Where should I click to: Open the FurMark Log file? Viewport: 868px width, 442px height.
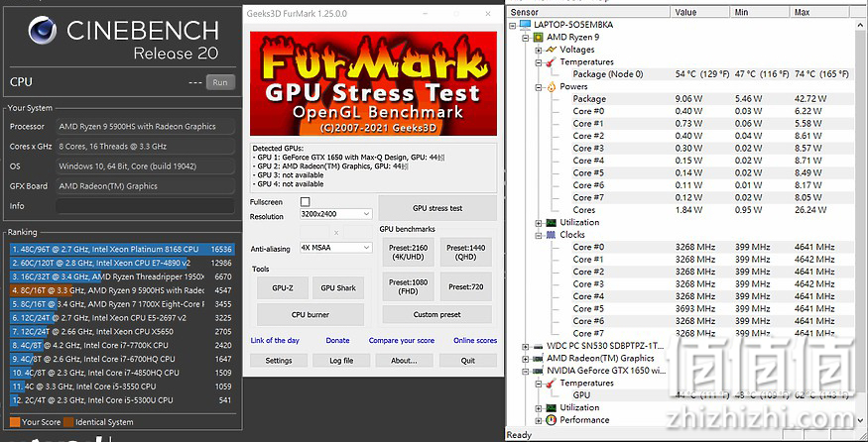coord(341,360)
